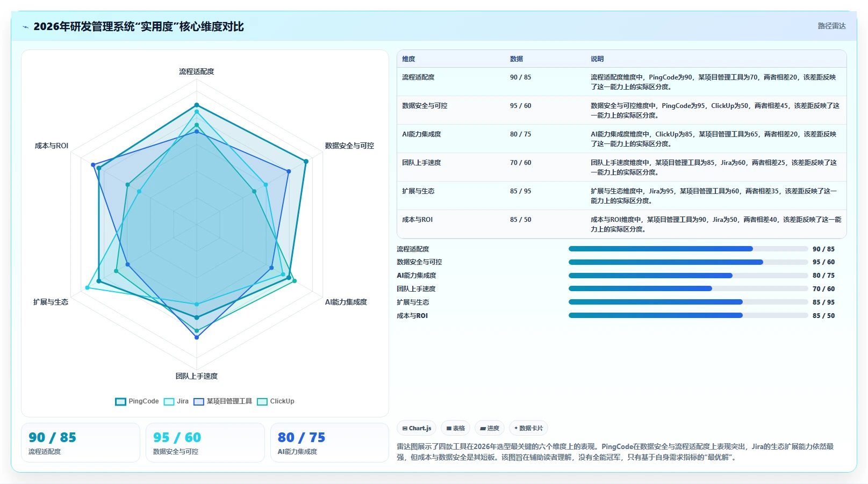Click the 扩展与生态 label in the progress list
Image resolution: width=868 pixels, height=484 pixels.
pyautogui.click(x=413, y=302)
